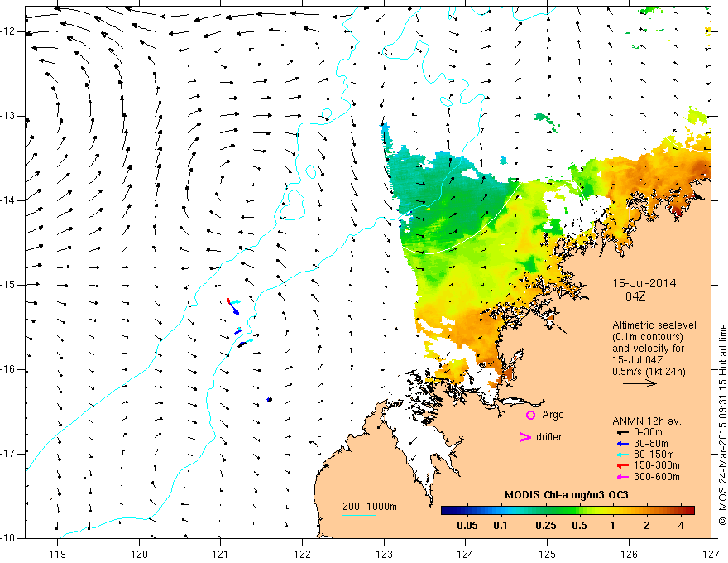The height and width of the screenshot is (563, 728).
Task: Click the longitude axis label '120'
Action: [x=139, y=554]
